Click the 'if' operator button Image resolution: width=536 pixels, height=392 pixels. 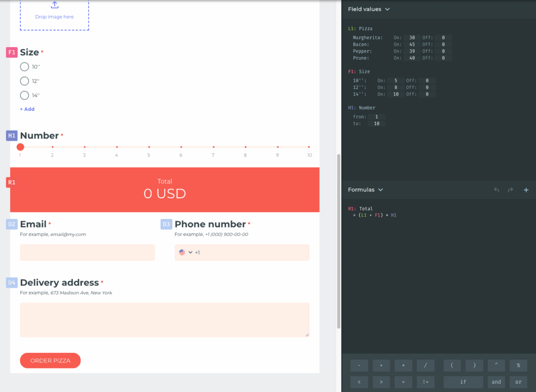pos(463,382)
